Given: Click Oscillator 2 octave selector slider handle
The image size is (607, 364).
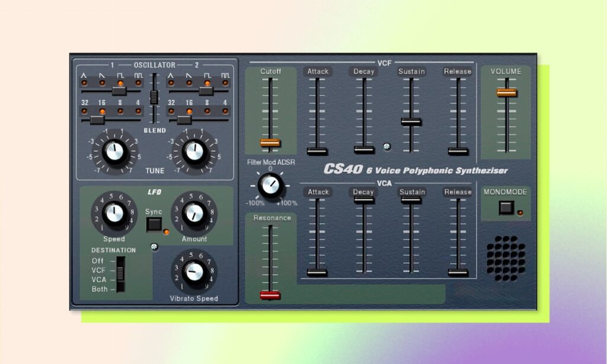Looking at the screenshot, I should point(184,120).
